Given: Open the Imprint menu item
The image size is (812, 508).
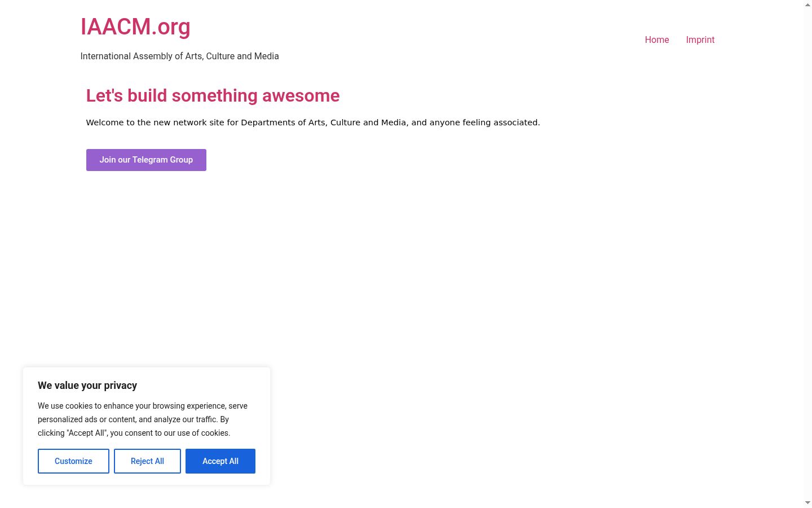Looking at the screenshot, I should [700, 40].
